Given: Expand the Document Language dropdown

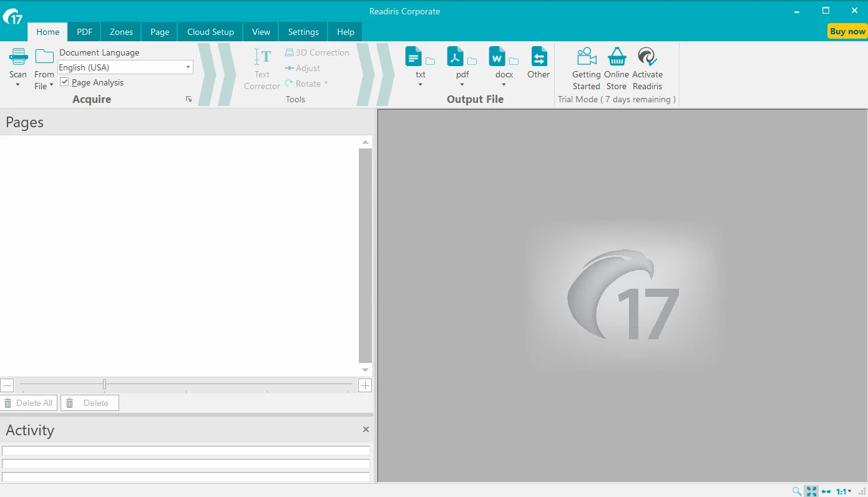Looking at the screenshot, I should point(188,67).
